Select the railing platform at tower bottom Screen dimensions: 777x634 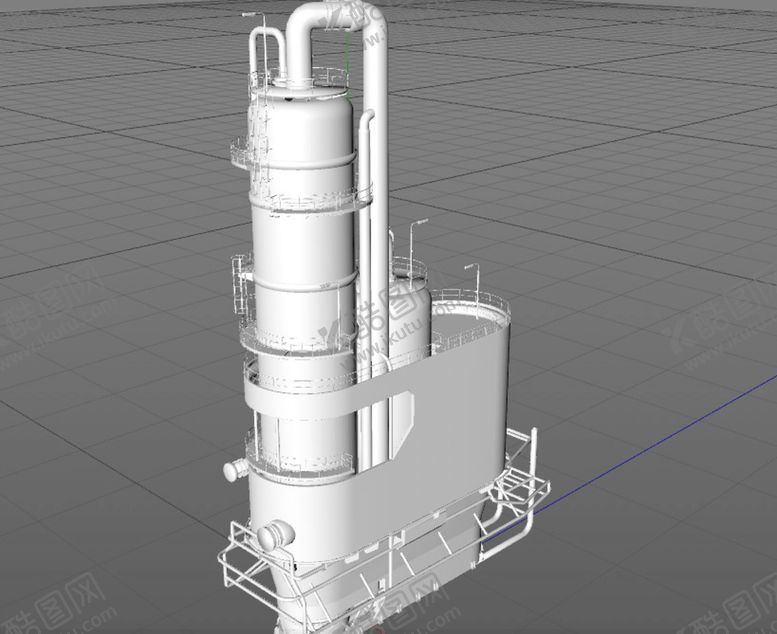(384, 530)
